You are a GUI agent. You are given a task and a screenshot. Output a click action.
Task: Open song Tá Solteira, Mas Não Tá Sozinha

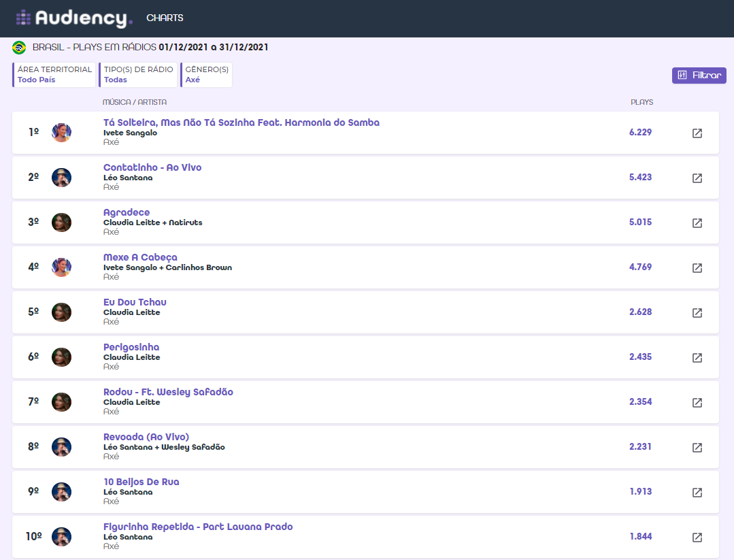tap(241, 122)
